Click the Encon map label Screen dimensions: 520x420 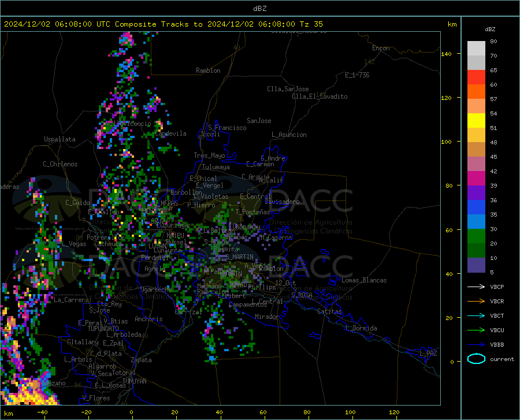tap(381, 48)
